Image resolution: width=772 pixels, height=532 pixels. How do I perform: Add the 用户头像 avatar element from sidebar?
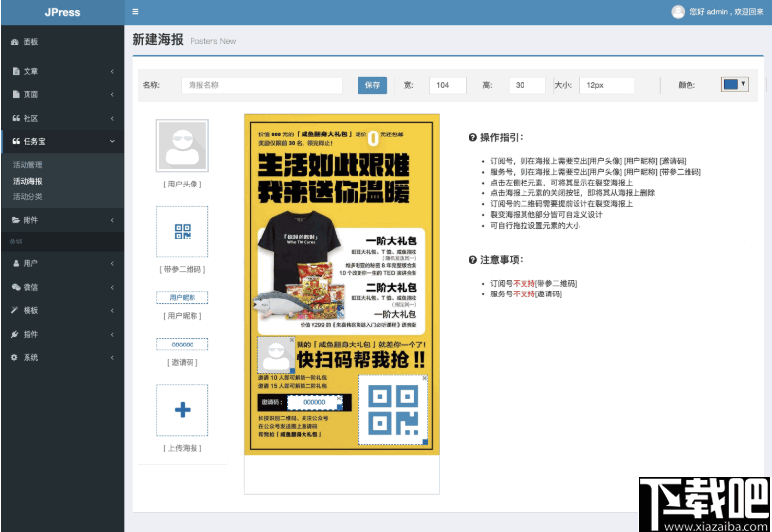tap(182, 145)
